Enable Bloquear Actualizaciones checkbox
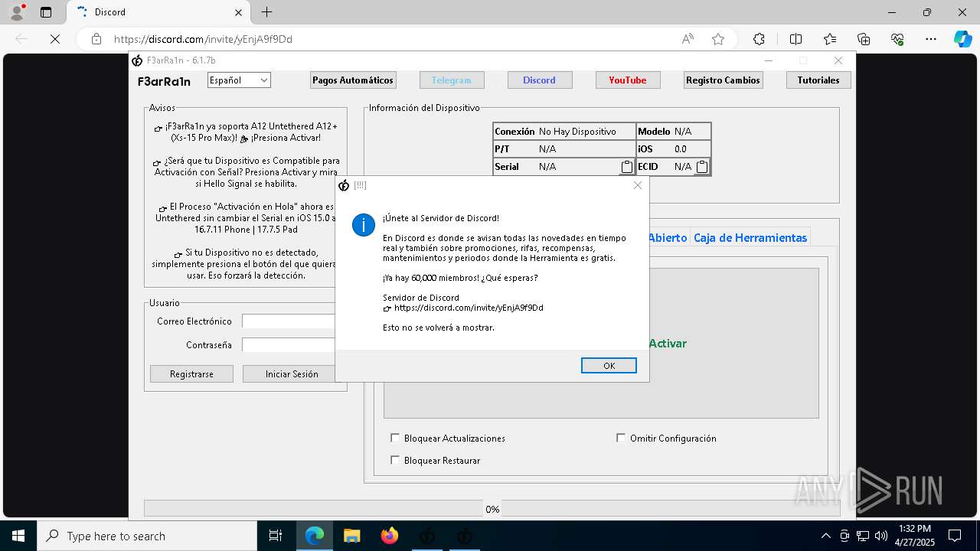The width and height of the screenshot is (980, 551). 395,438
